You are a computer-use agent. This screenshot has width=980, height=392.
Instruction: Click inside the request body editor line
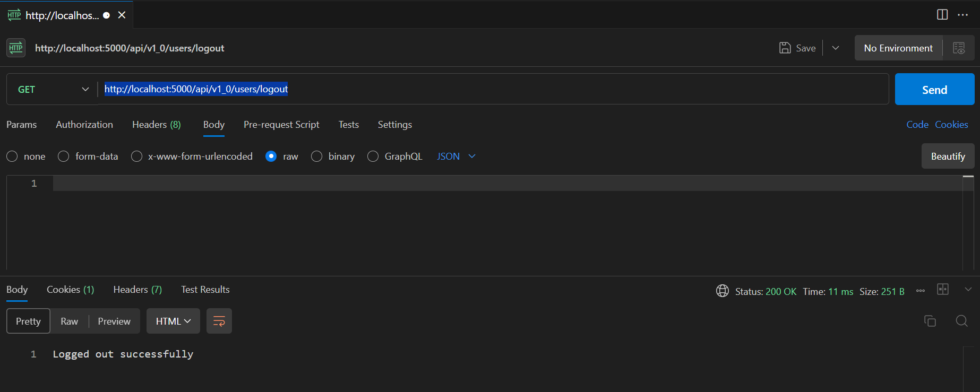coord(507,184)
